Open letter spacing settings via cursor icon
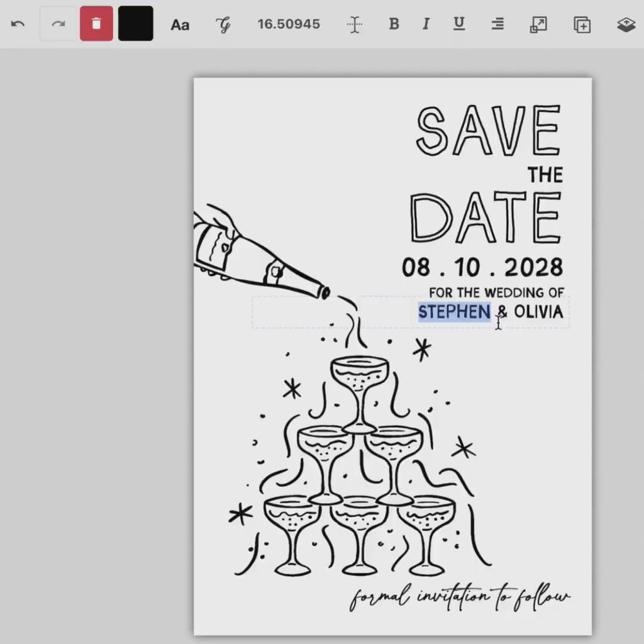 [x=354, y=25]
